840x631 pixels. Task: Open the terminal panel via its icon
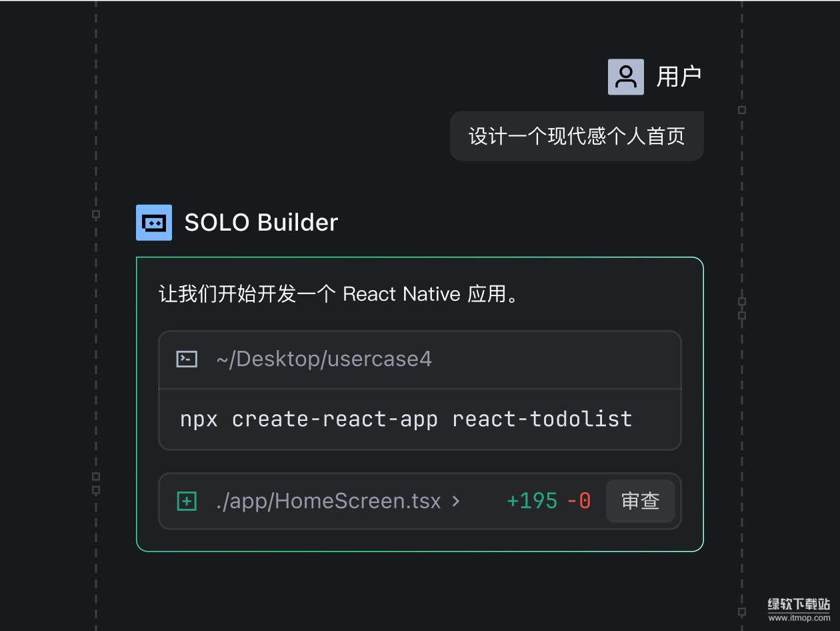[x=187, y=358]
